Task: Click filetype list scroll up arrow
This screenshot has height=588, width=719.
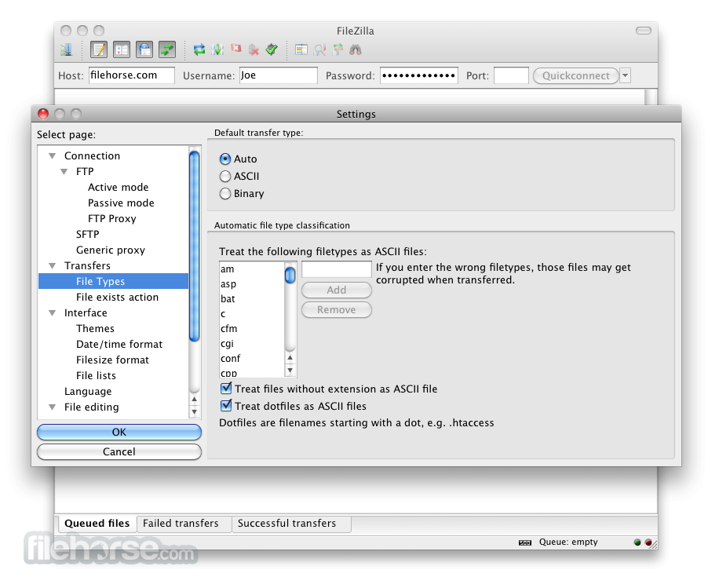Action: pyautogui.click(x=290, y=357)
